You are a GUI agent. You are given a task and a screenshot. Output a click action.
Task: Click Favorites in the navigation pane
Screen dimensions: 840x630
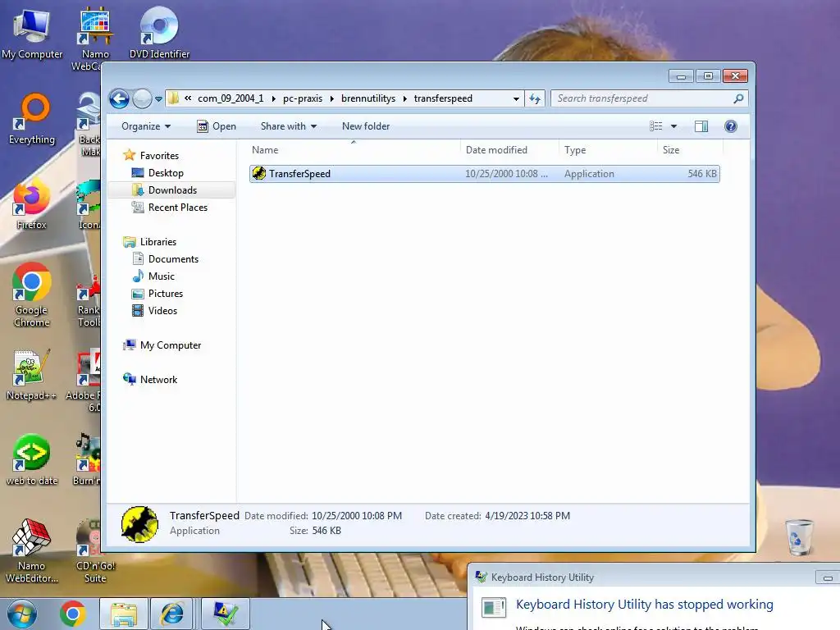(x=159, y=156)
